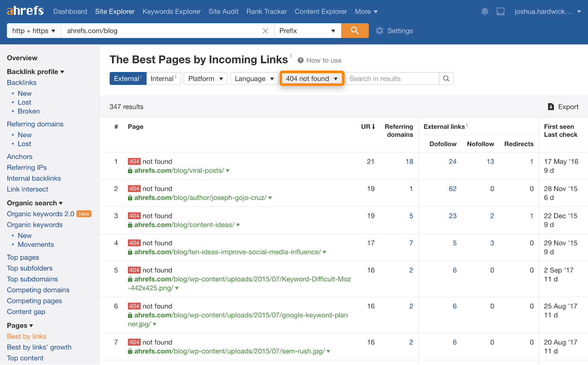Image resolution: width=588 pixels, height=365 pixels.
Task: Go to Site Audit in the top menu
Action: tap(223, 11)
